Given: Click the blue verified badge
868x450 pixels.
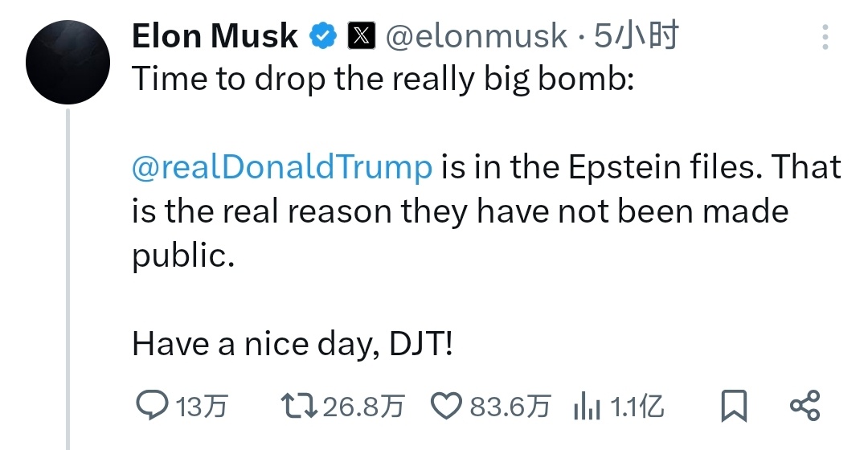Looking at the screenshot, I should point(323,36).
